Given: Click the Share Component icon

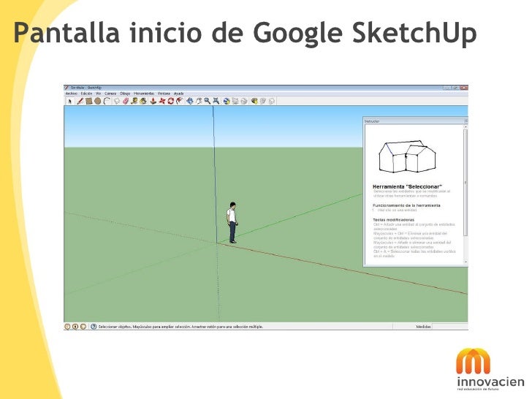Looking at the screenshot, I should (x=244, y=101).
